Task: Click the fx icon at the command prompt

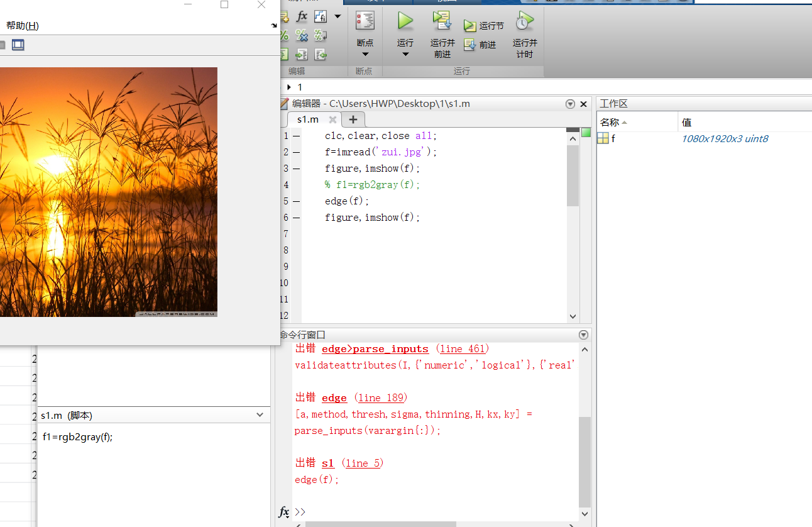Action: pos(283,512)
